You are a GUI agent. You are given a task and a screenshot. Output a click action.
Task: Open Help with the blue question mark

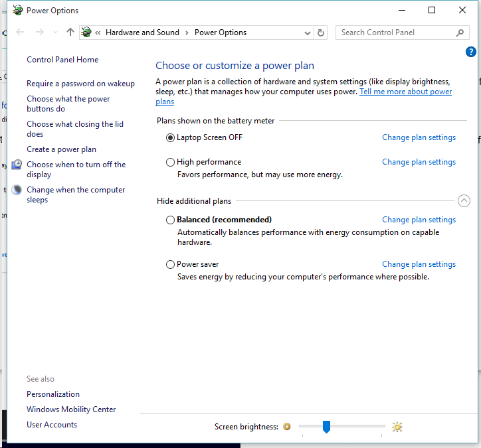point(471,52)
